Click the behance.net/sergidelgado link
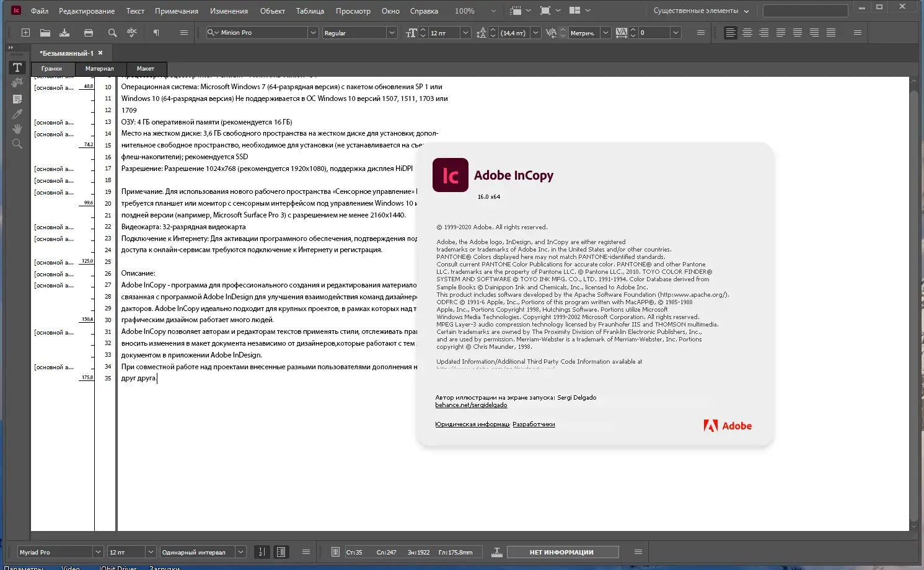This screenshot has height=570, width=924. tap(472, 405)
